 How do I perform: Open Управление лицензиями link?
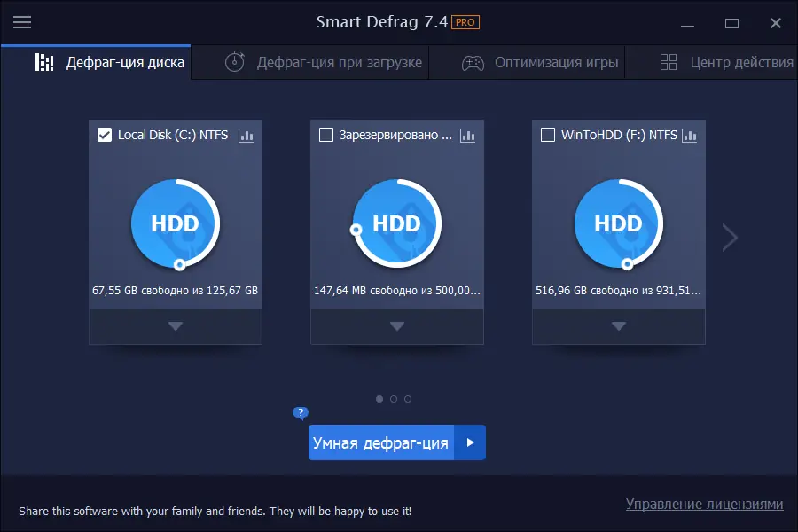click(x=704, y=503)
